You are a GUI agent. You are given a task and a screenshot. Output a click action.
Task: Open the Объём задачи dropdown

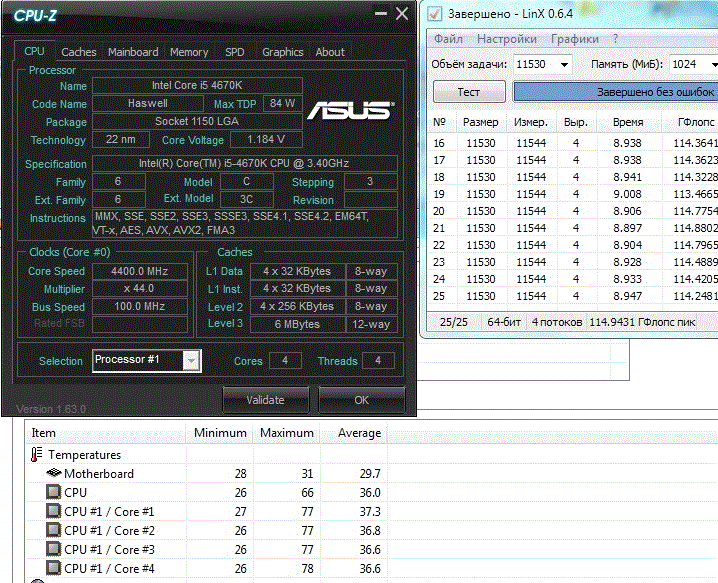(565, 64)
